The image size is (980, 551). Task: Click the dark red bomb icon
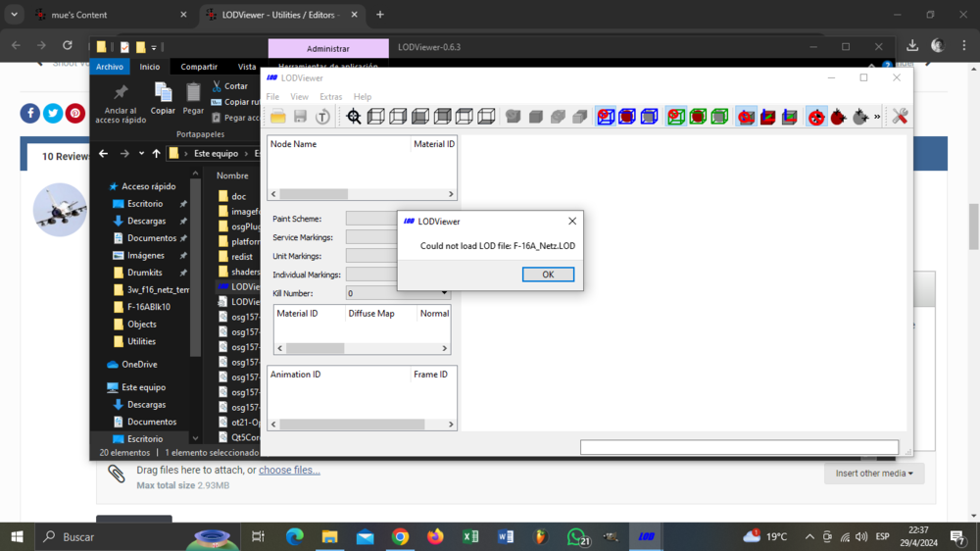838,117
